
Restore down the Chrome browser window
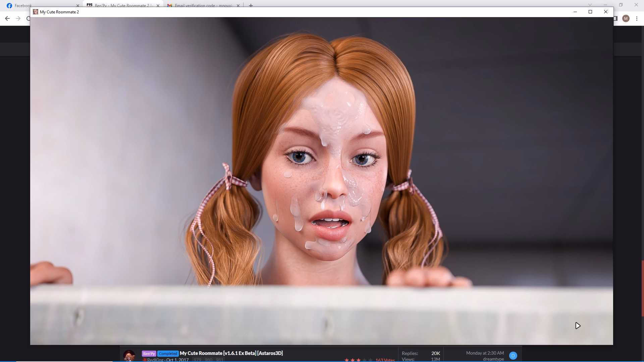tap(621, 5)
